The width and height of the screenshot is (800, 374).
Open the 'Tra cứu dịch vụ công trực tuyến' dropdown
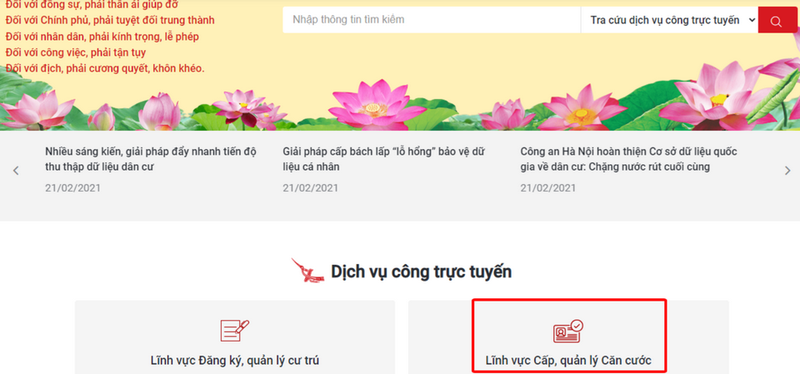pos(669,20)
